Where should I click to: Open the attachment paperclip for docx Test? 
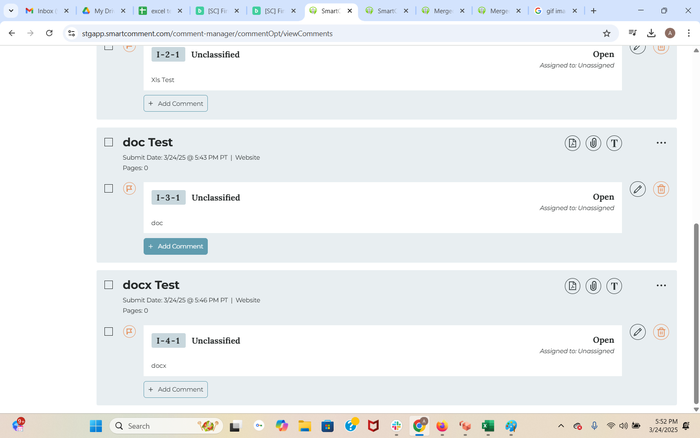point(593,286)
